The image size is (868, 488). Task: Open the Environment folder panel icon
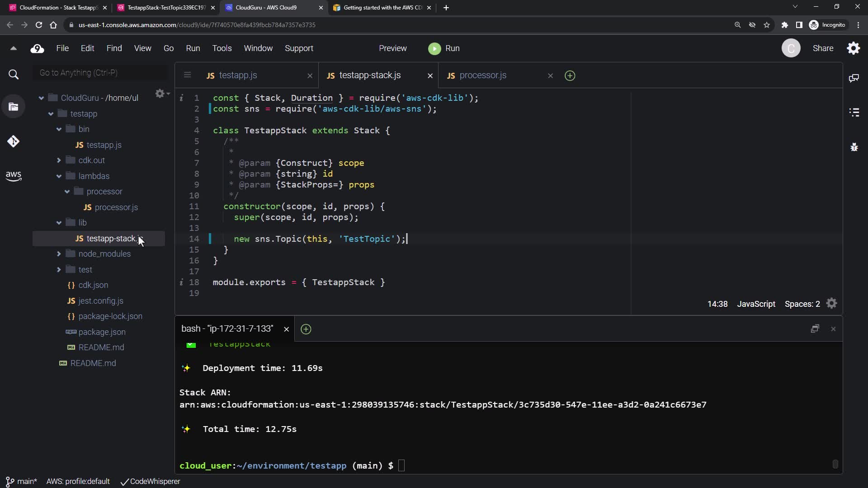click(x=14, y=107)
